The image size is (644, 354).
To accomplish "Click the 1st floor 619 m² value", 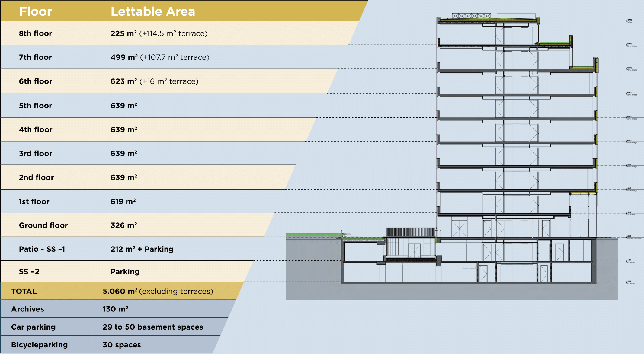I will click(123, 202).
